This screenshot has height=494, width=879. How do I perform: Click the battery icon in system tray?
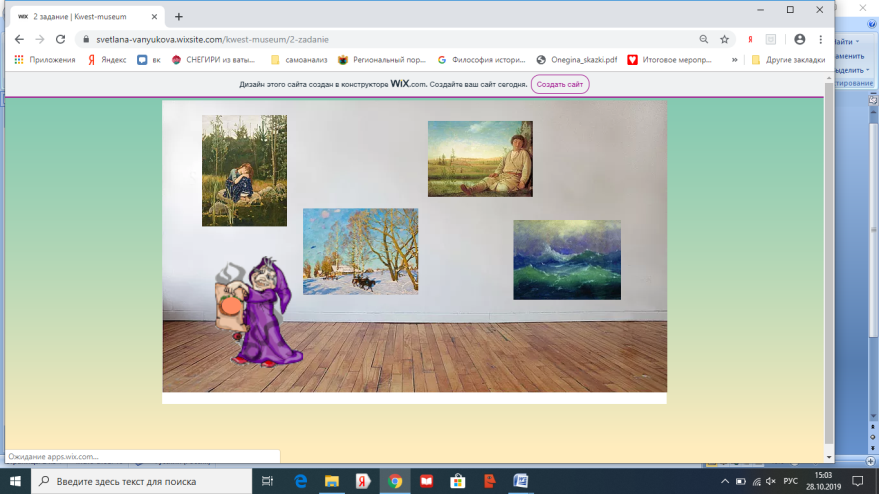[741, 481]
